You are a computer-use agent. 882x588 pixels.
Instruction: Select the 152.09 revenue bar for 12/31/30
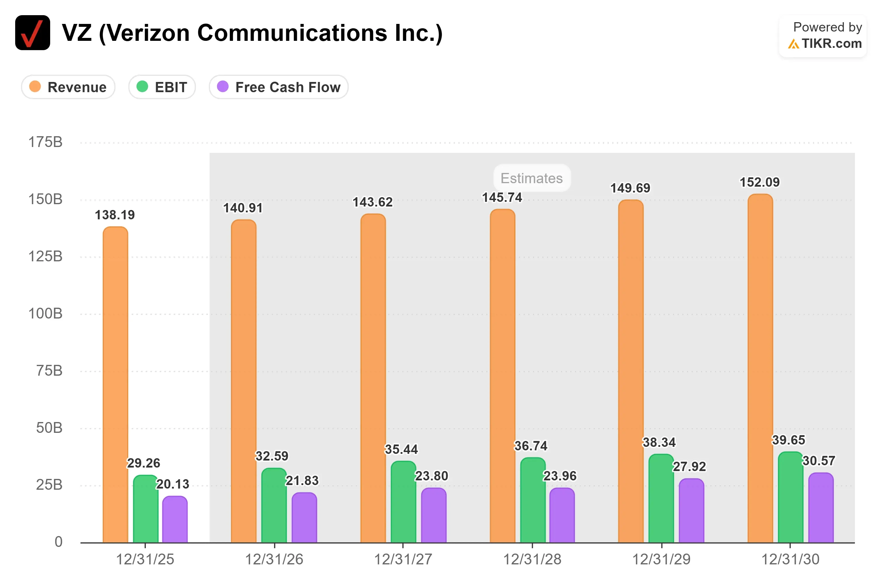click(x=760, y=368)
